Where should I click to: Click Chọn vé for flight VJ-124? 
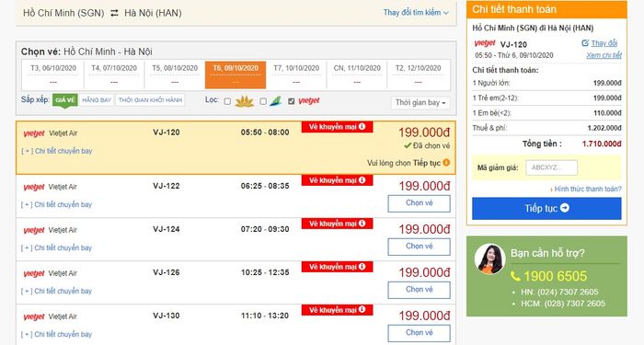419,247
